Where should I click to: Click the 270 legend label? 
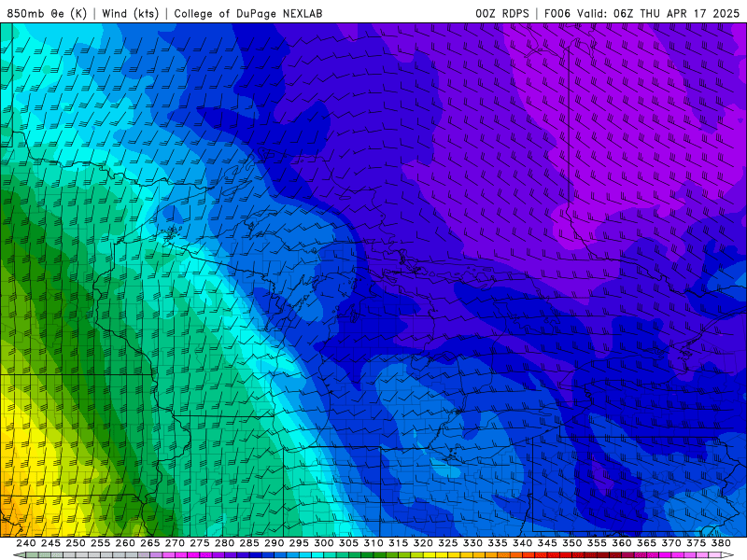click(x=175, y=543)
